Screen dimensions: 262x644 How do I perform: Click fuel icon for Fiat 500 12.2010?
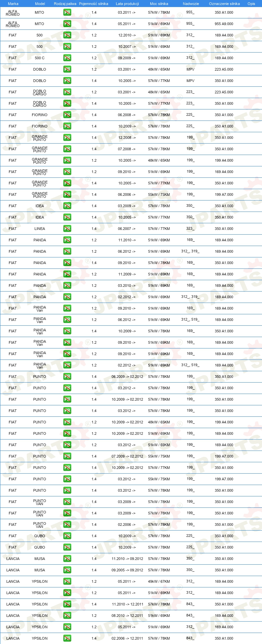pos(67,35)
